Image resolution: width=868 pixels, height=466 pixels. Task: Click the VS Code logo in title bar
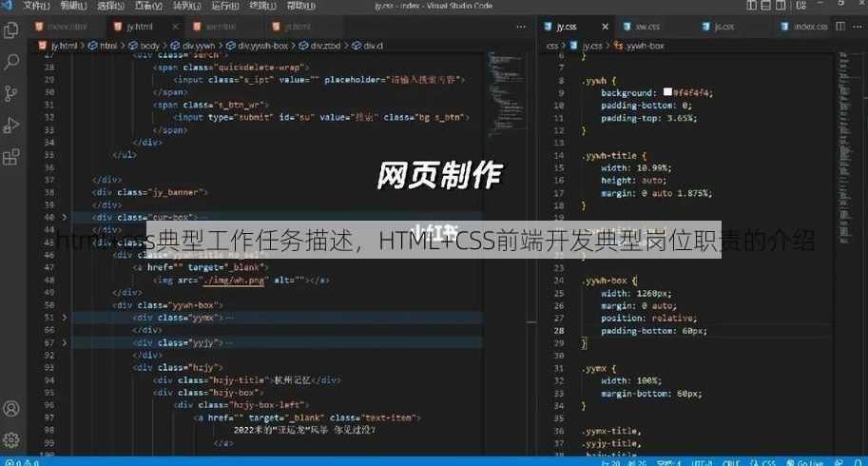pyautogui.click(x=8, y=5)
